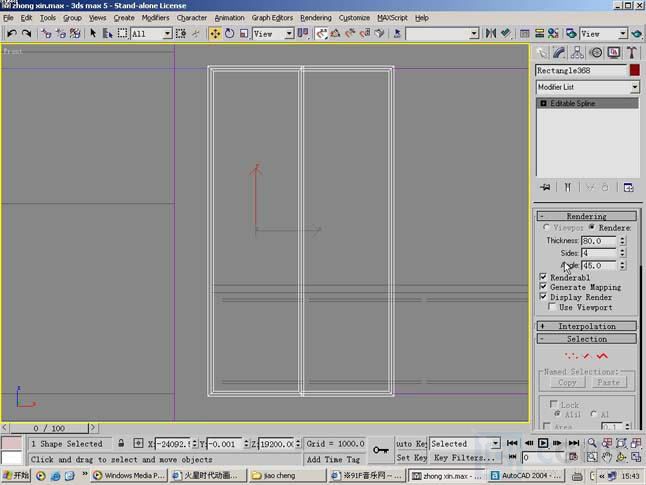Select Vertex sub-object level icon

pos(571,356)
